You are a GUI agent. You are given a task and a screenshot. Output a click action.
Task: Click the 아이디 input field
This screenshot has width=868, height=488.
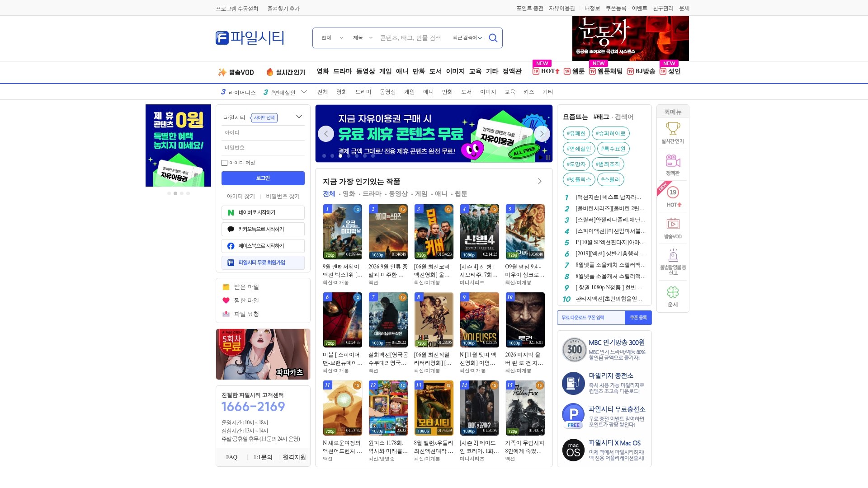coord(263,133)
